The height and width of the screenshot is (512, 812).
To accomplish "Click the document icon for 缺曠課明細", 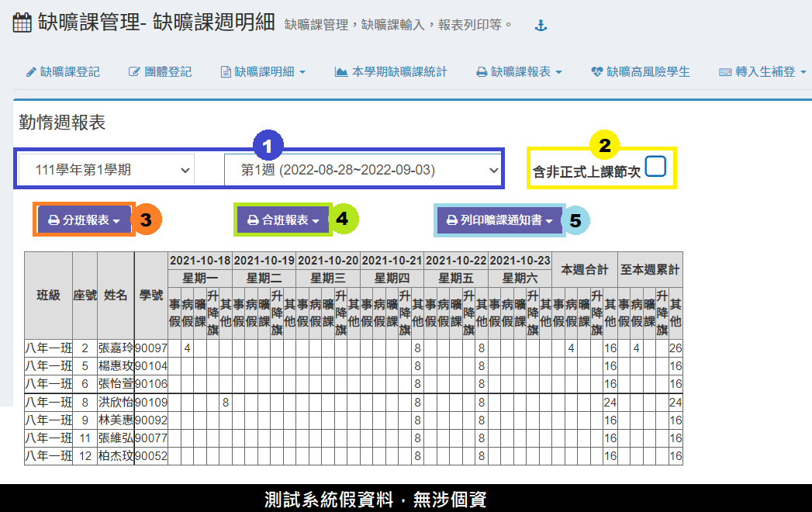I will [x=226, y=71].
